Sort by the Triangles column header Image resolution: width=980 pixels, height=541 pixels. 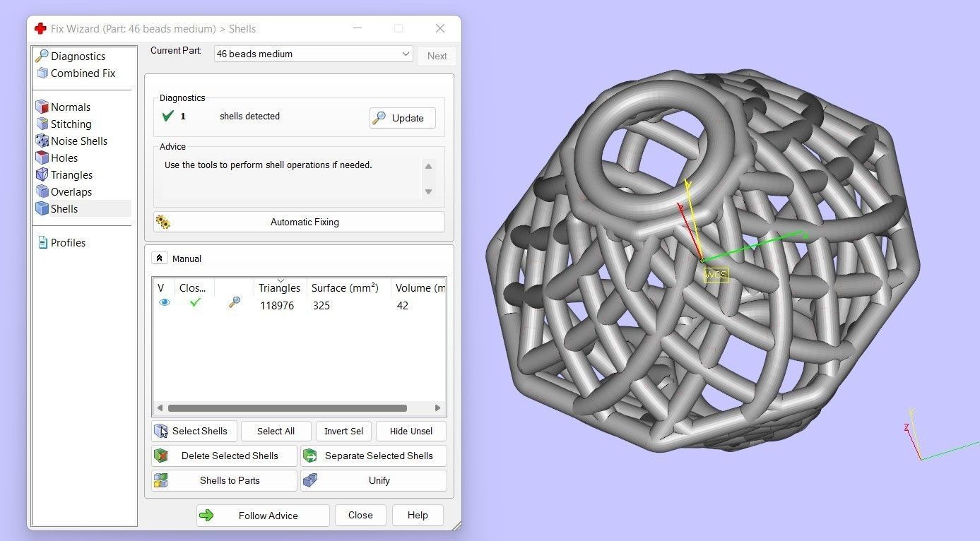coord(279,288)
